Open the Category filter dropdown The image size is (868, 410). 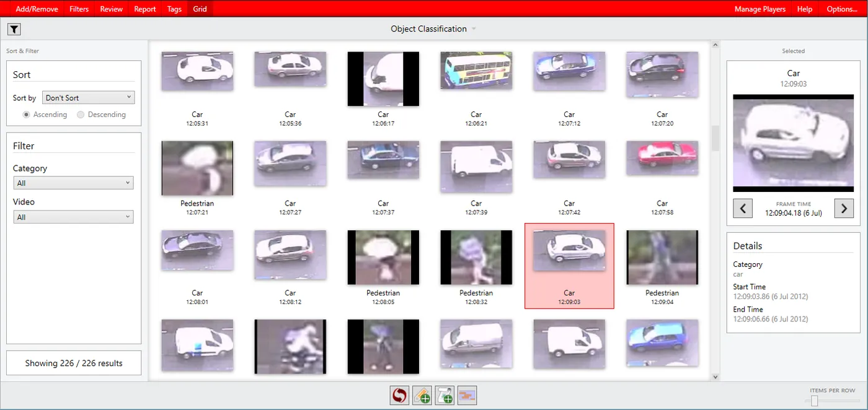click(73, 183)
